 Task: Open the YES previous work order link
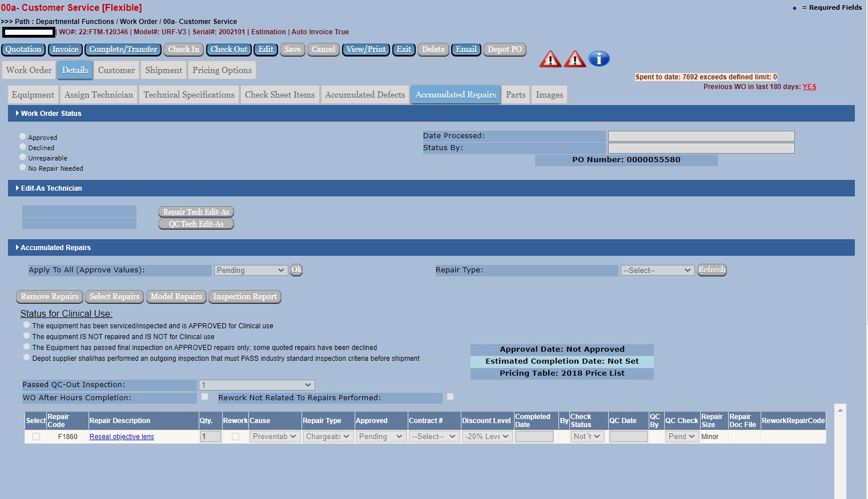click(x=809, y=87)
